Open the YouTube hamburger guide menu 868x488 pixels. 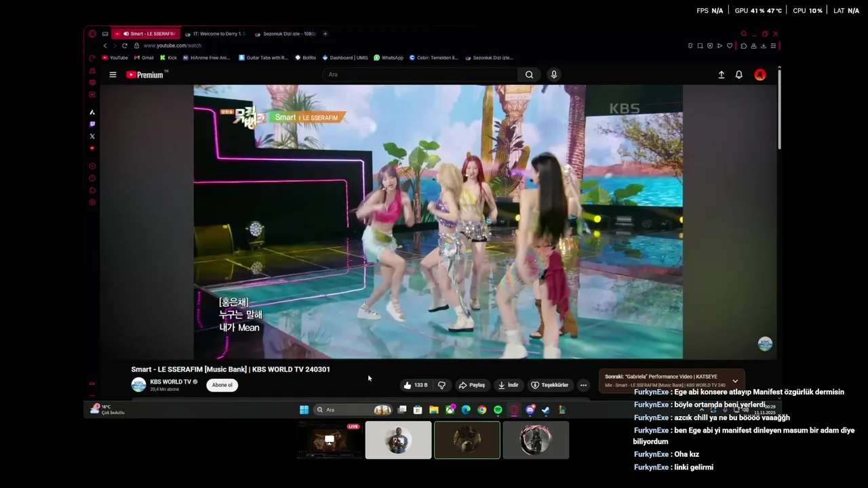(x=113, y=75)
